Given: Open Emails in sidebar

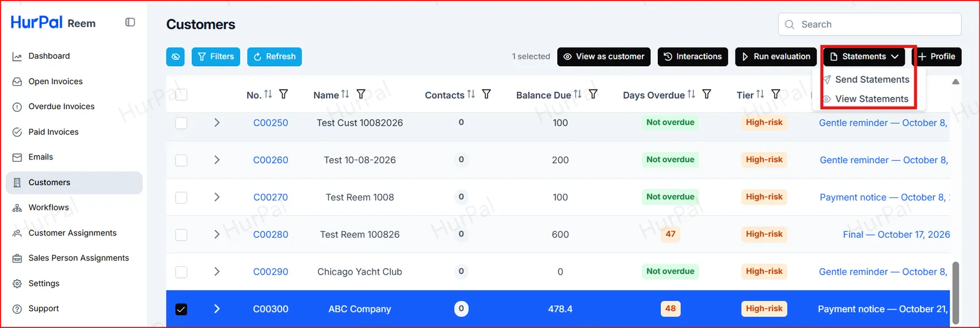Looking at the screenshot, I should tap(40, 157).
